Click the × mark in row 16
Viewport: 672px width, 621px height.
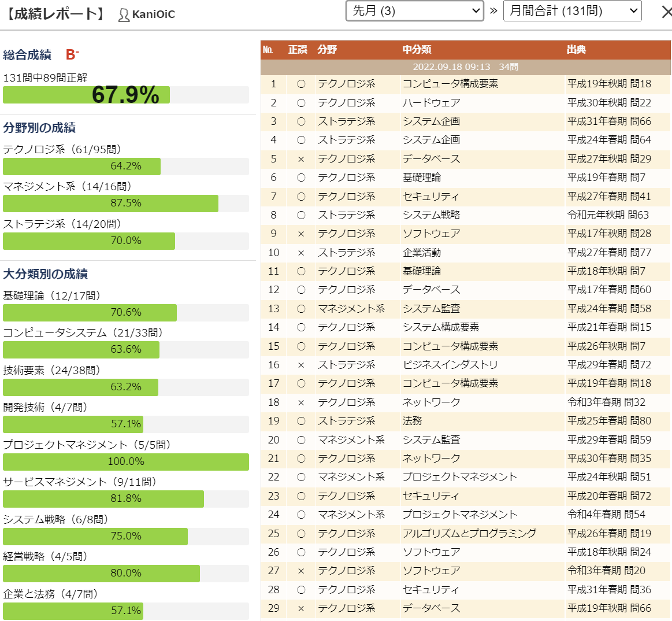click(301, 365)
